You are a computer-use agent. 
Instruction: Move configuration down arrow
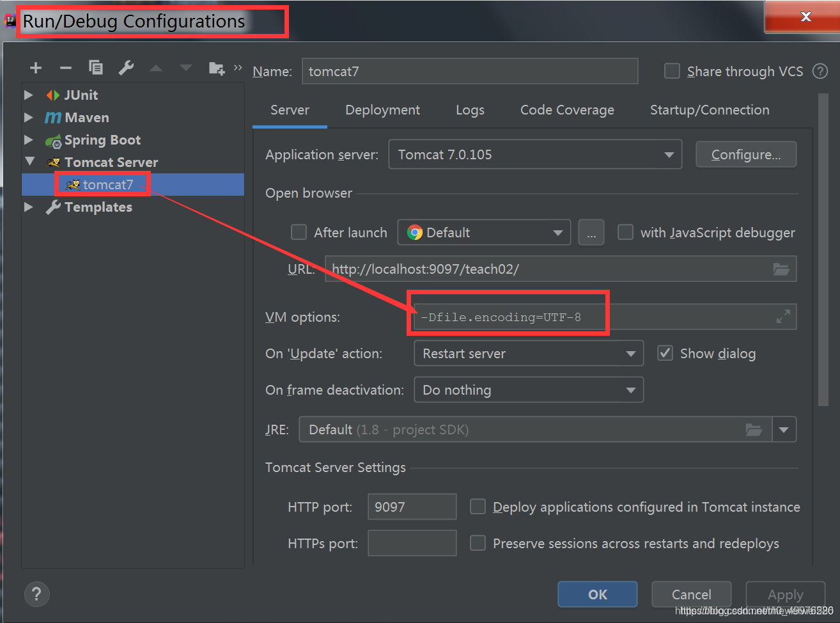[x=186, y=68]
